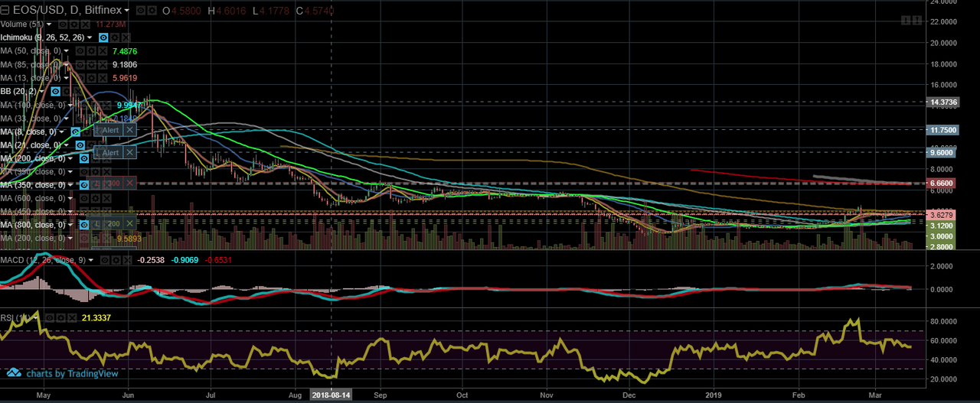Remove RSI indicator with X icon
Image resolution: width=980 pixels, height=403 pixels.
[x=73, y=318]
